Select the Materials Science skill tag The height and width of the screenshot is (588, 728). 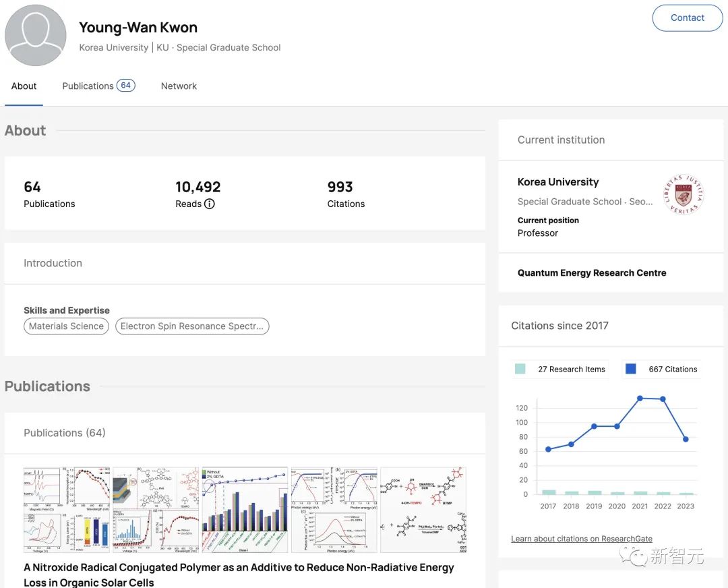pyautogui.click(x=66, y=326)
